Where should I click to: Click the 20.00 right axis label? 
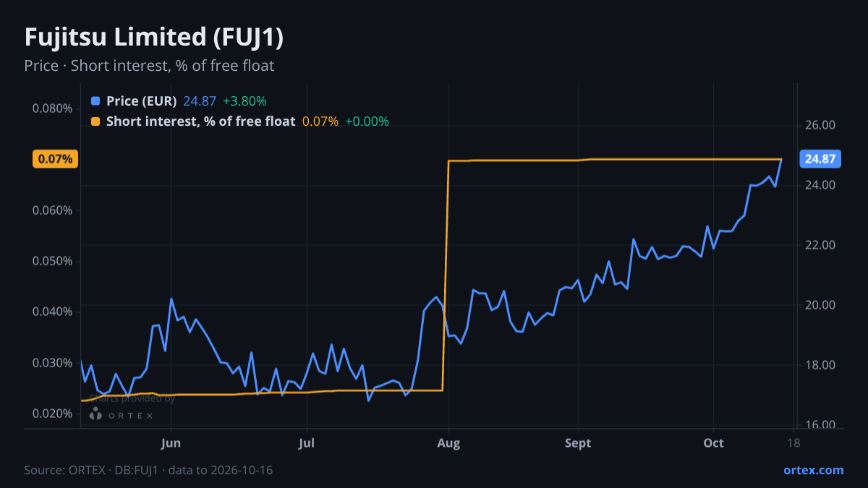(820, 305)
